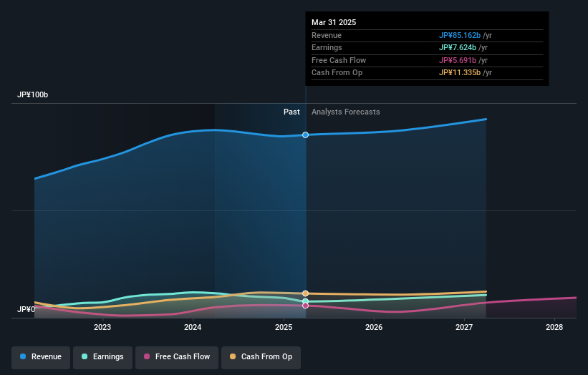This screenshot has height=375, width=588.
Task: Click the Free Cash Flow row label in tooltip
Action: [x=339, y=60]
